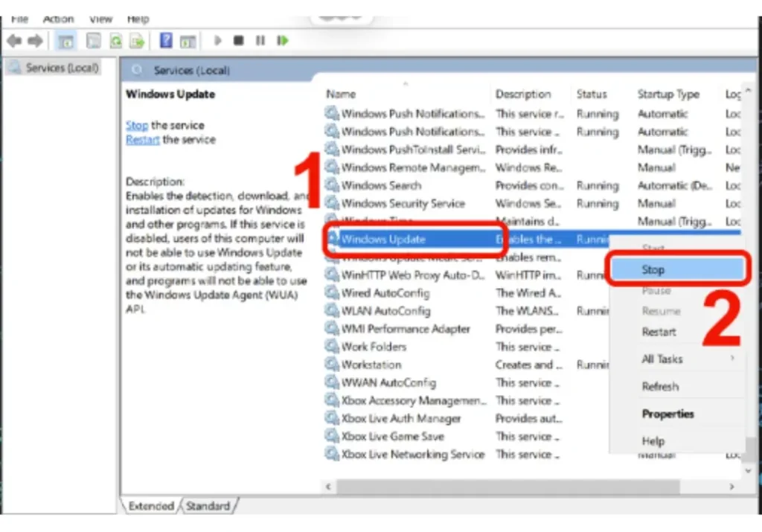The width and height of the screenshot is (762, 532).
Task: Open the Help menu in the menu bar
Action: point(138,19)
